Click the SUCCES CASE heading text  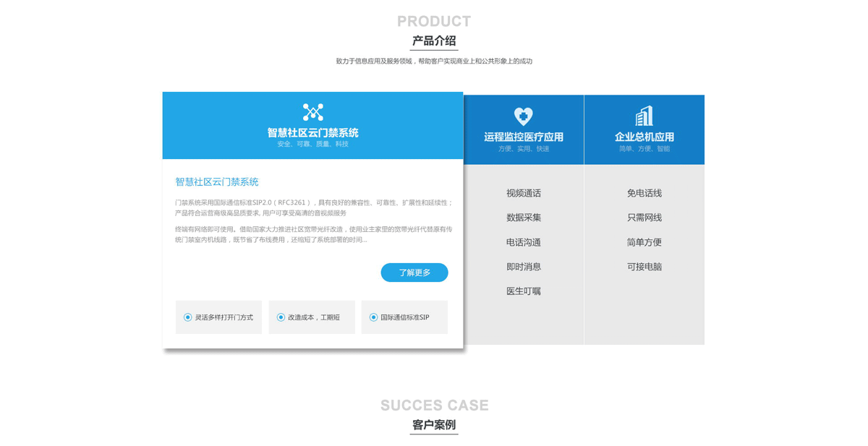[435, 406]
